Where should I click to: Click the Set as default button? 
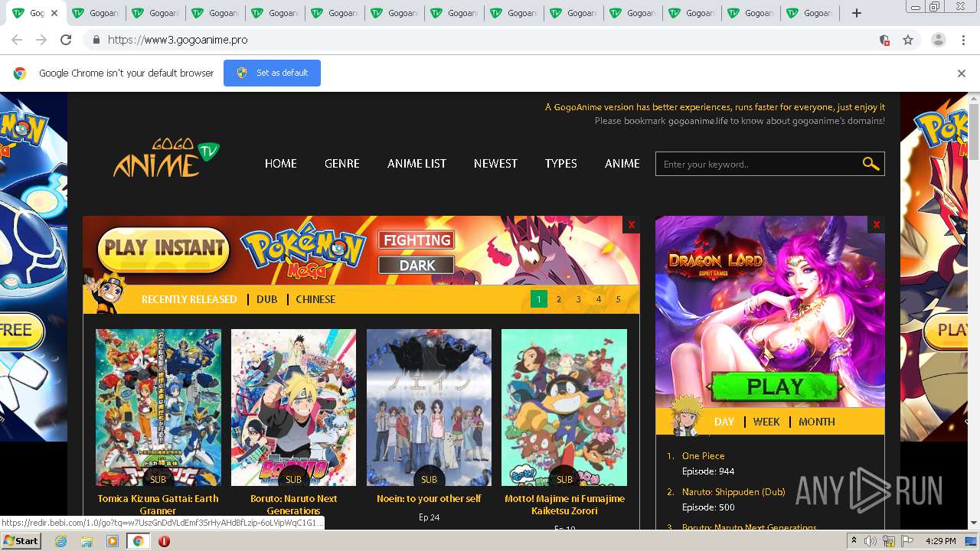(272, 73)
